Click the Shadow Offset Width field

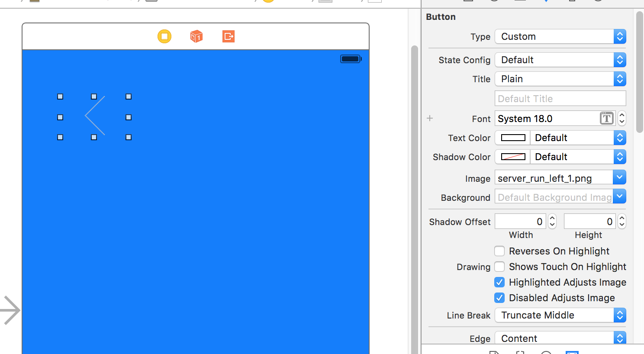(x=521, y=222)
